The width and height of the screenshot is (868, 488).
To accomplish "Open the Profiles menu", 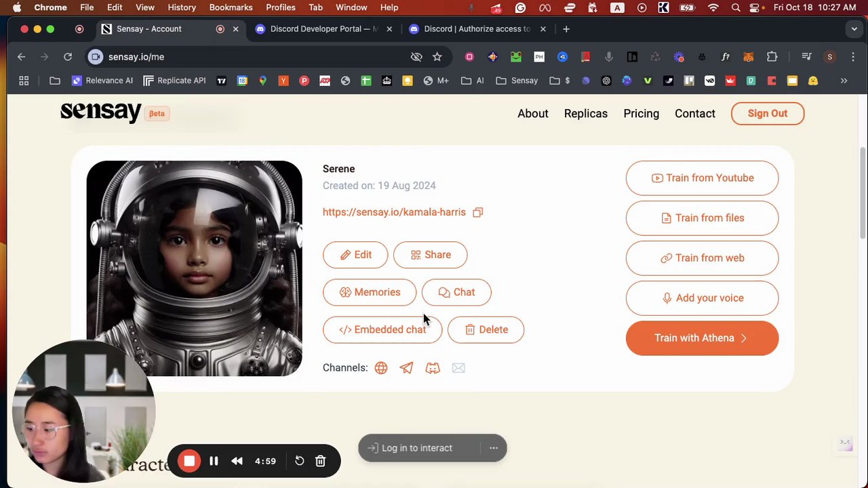I will 280,7.
